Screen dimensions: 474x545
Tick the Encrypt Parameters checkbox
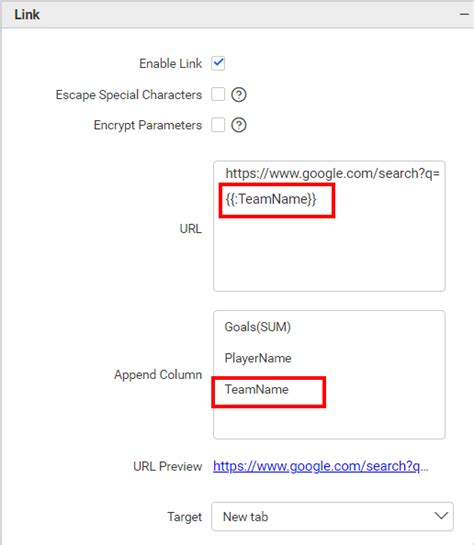[x=218, y=125]
